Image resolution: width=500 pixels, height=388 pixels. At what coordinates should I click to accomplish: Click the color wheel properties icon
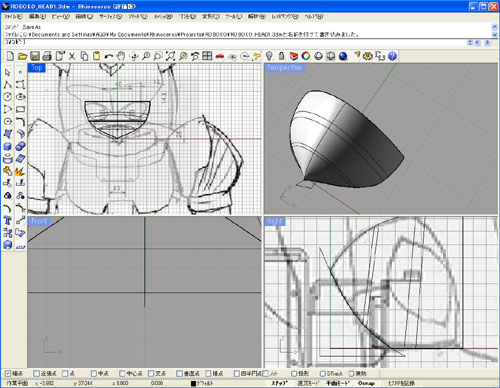pos(306,56)
